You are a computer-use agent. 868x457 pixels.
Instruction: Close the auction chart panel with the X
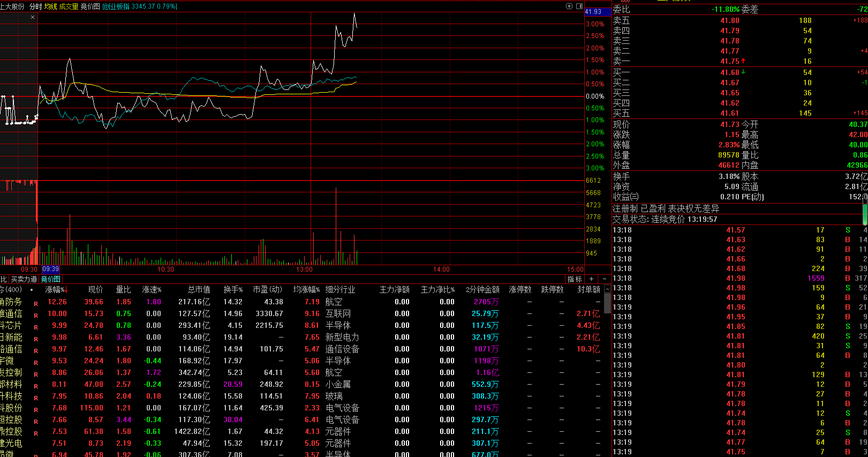coord(33,17)
